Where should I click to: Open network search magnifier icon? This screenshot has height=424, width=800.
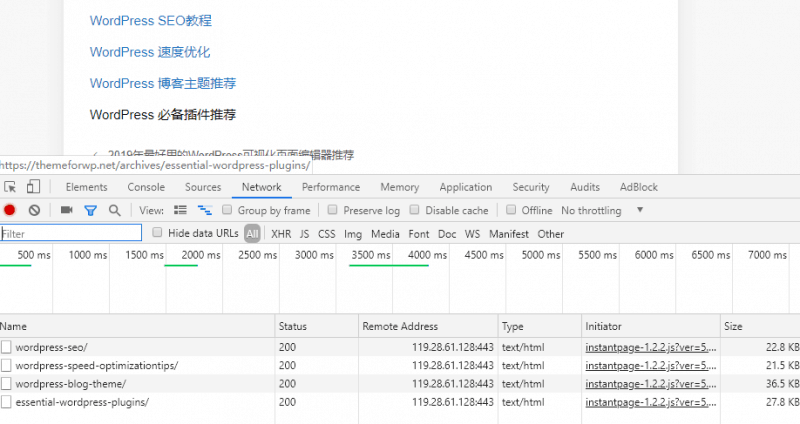114,211
